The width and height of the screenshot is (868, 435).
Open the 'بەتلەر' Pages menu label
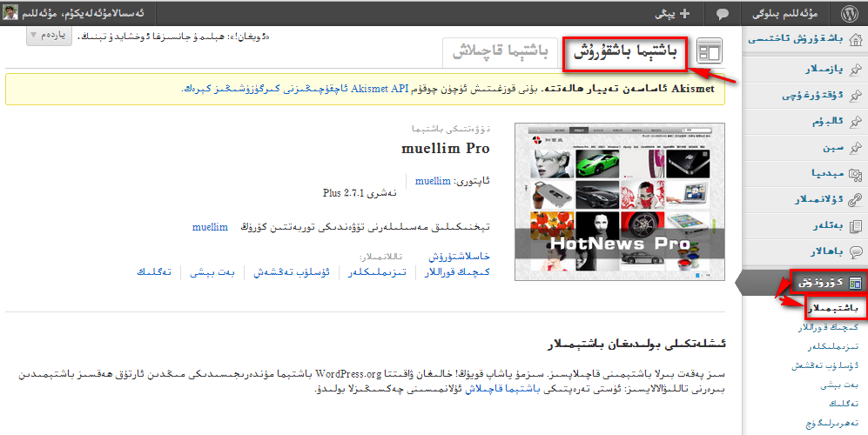coord(828,226)
